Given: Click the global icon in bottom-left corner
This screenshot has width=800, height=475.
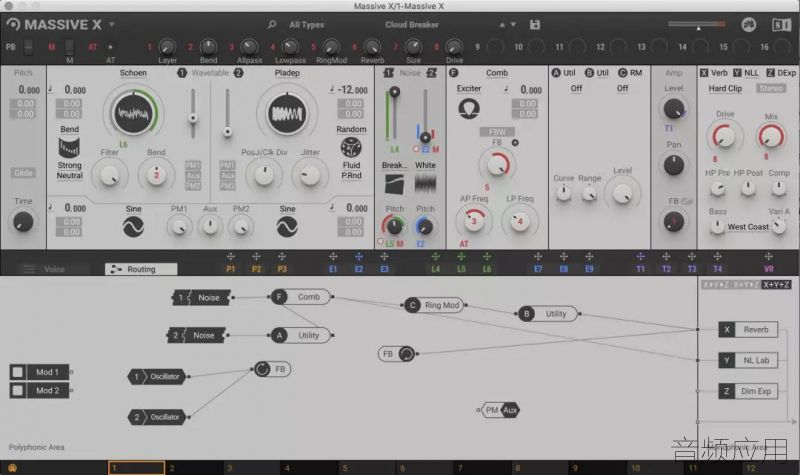Looking at the screenshot, I should [12, 468].
